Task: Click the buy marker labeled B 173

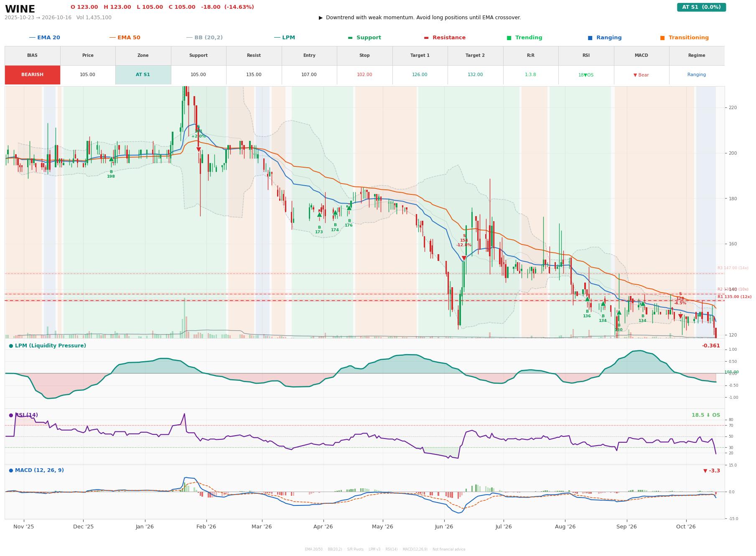Action: [319, 214]
